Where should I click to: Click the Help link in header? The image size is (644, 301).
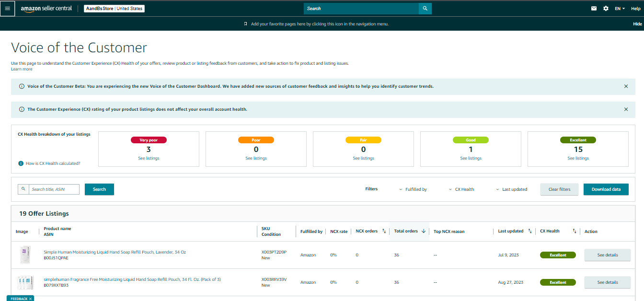(635, 9)
